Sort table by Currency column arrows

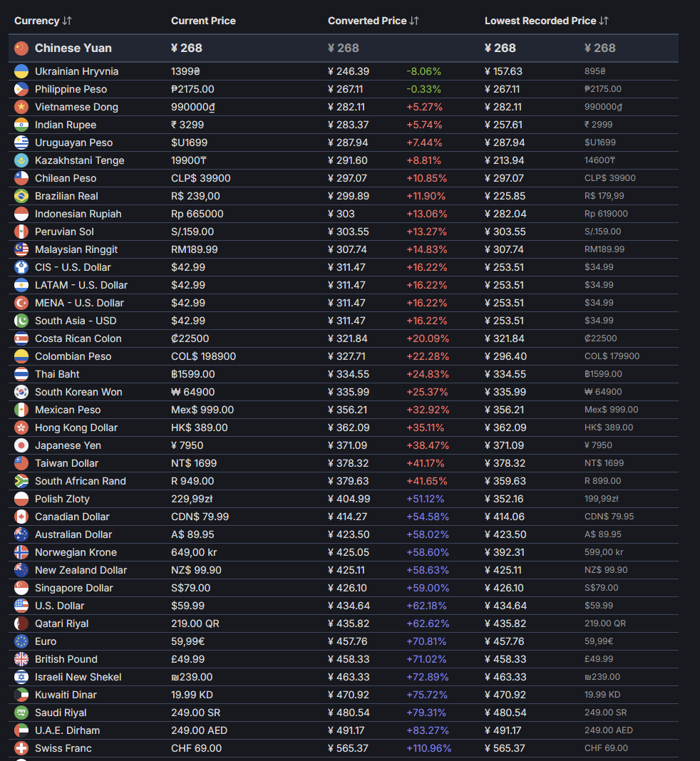pos(67,21)
